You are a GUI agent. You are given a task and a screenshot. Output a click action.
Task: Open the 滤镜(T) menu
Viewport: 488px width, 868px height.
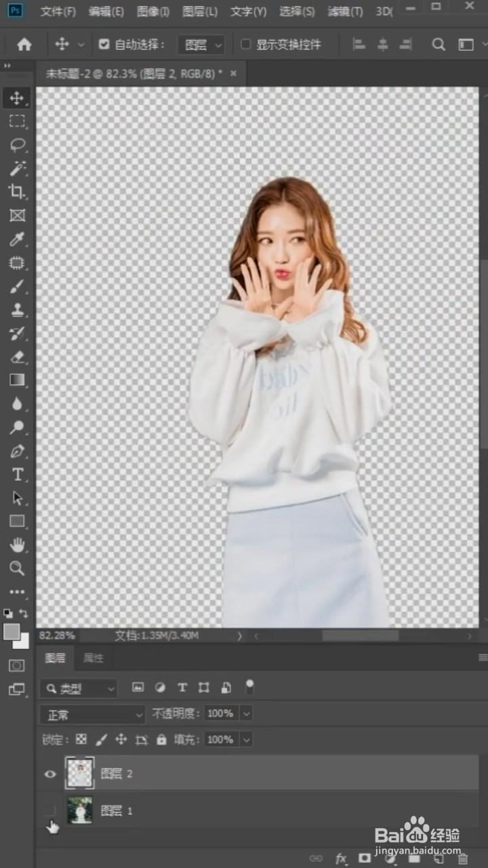pos(345,12)
